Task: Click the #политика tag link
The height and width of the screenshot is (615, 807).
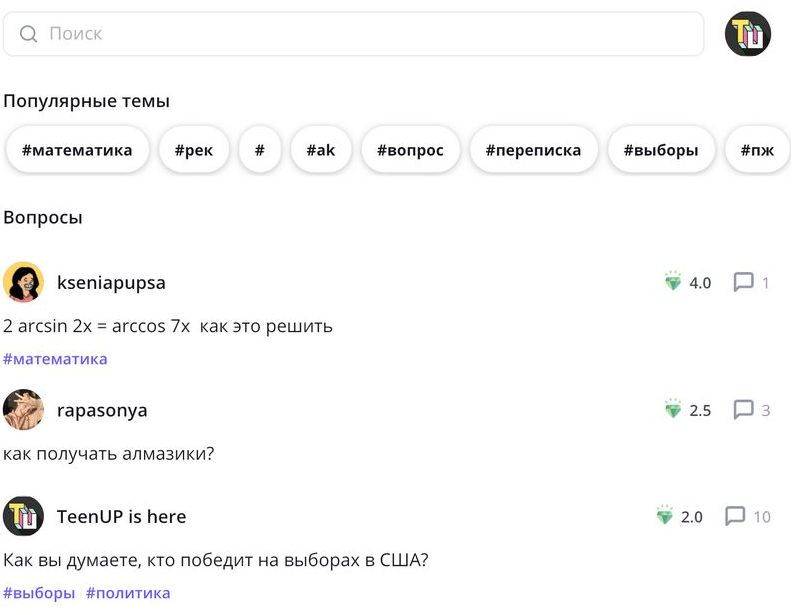Action: [128, 593]
